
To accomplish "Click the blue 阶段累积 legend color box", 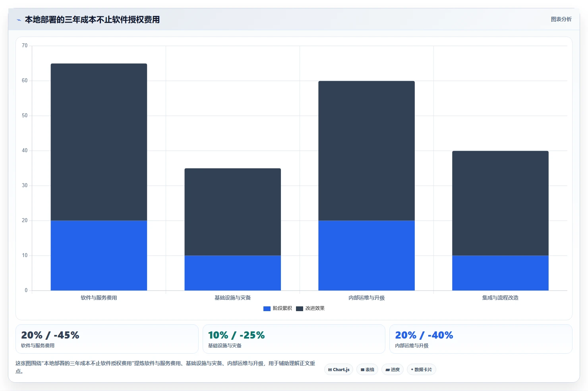I will 267,309.
